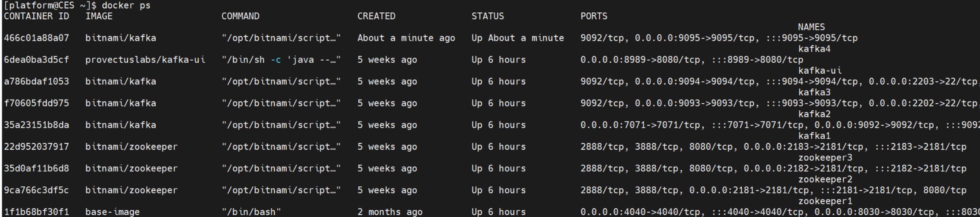Click bitnami/kafka image in 466c01a88a07 row

(x=121, y=38)
